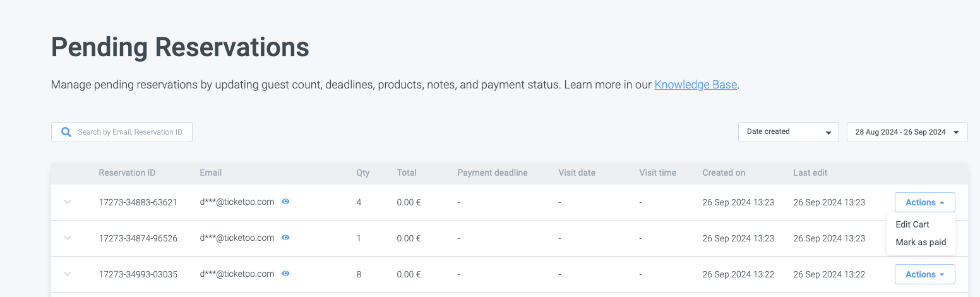Choose Mark as paid menu option

(921, 242)
